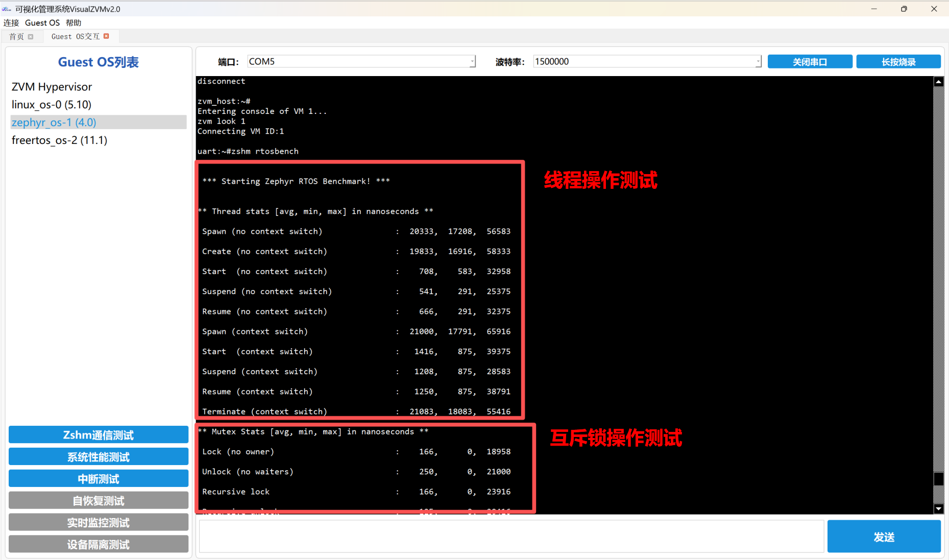Focus the command input field beside 发送

(x=511, y=537)
